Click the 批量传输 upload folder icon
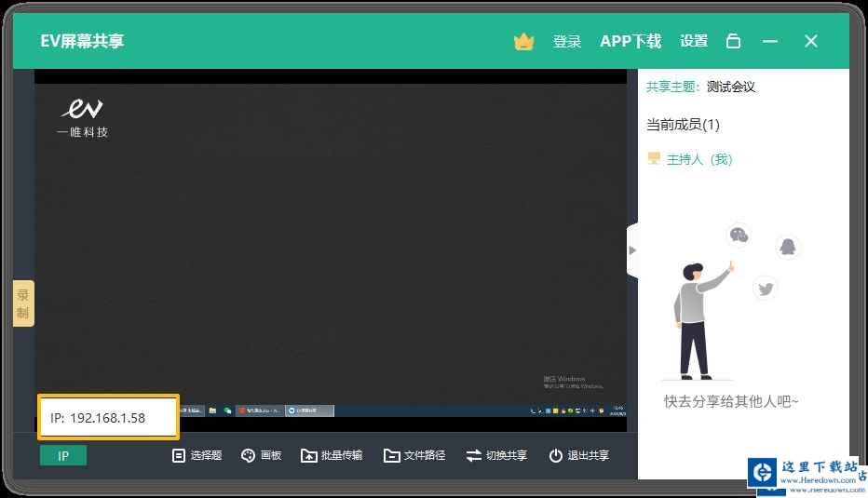Image resolution: width=868 pixels, height=498 pixels. point(309,455)
